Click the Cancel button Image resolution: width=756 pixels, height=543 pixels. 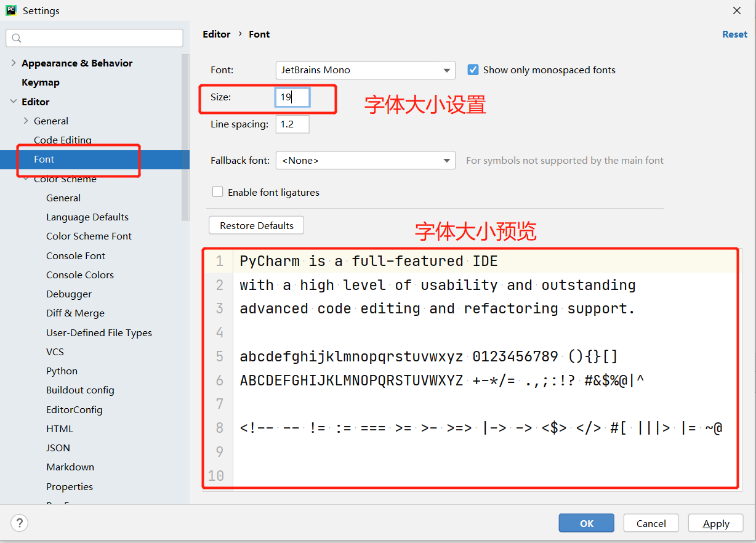click(x=651, y=523)
